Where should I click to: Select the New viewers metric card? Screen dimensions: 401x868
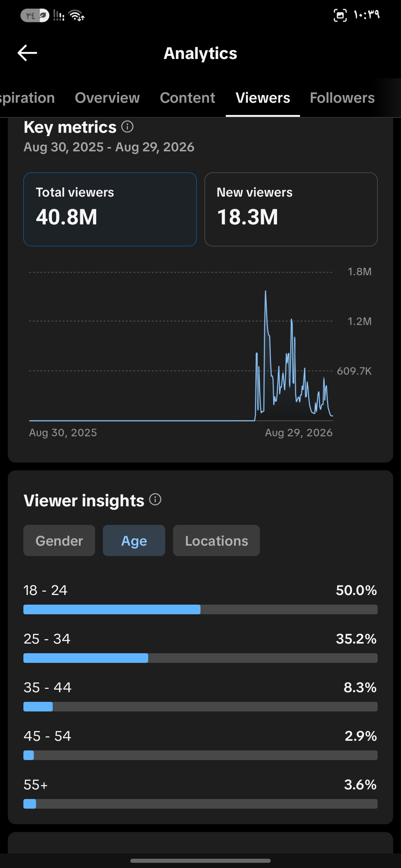coord(291,209)
